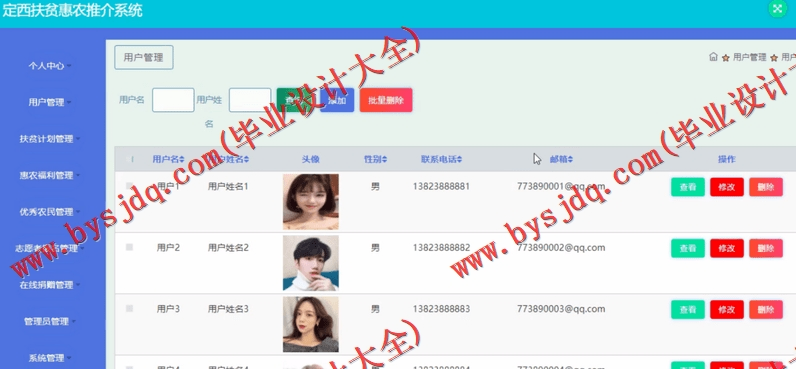Click 修改 for 用户2 row
This screenshot has height=369, width=796.
(727, 248)
